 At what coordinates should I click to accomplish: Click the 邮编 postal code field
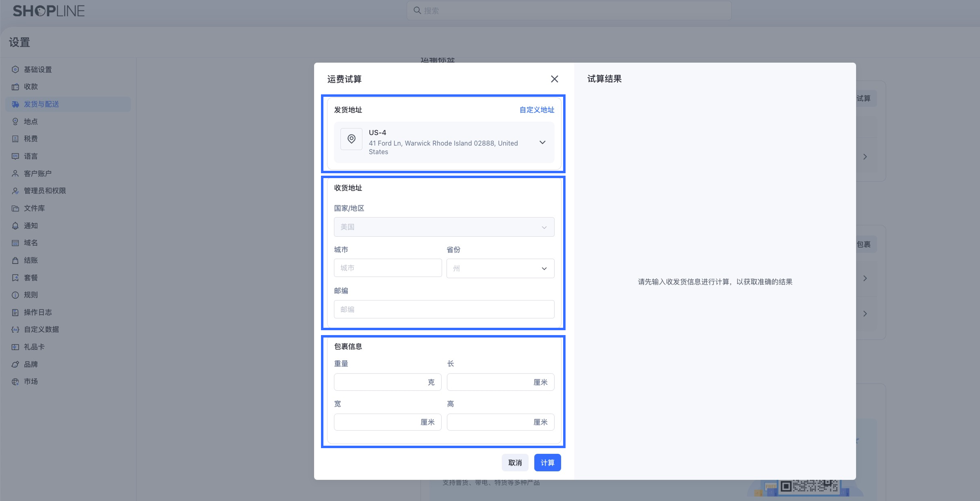point(444,309)
